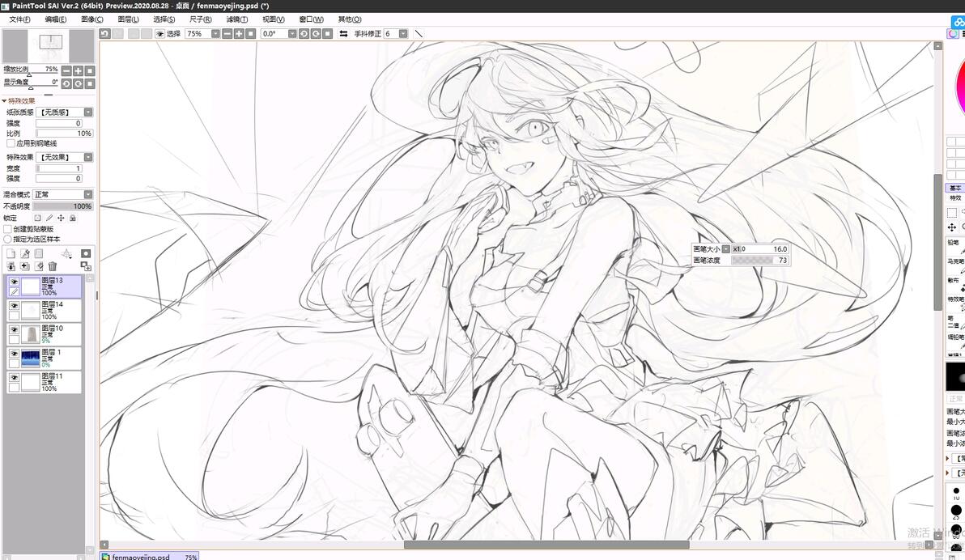The height and width of the screenshot is (560, 965).
Task: Add a new layer folder
Action: click(39, 253)
